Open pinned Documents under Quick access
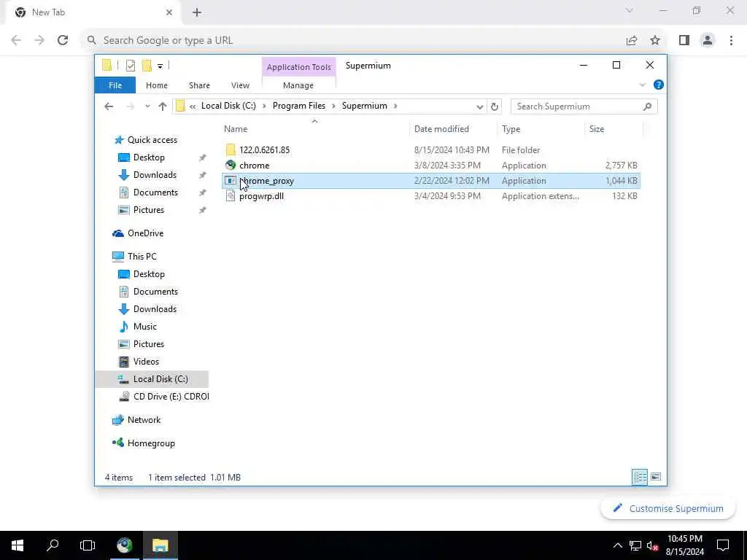This screenshot has height=560, width=747. [x=155, y=192]
